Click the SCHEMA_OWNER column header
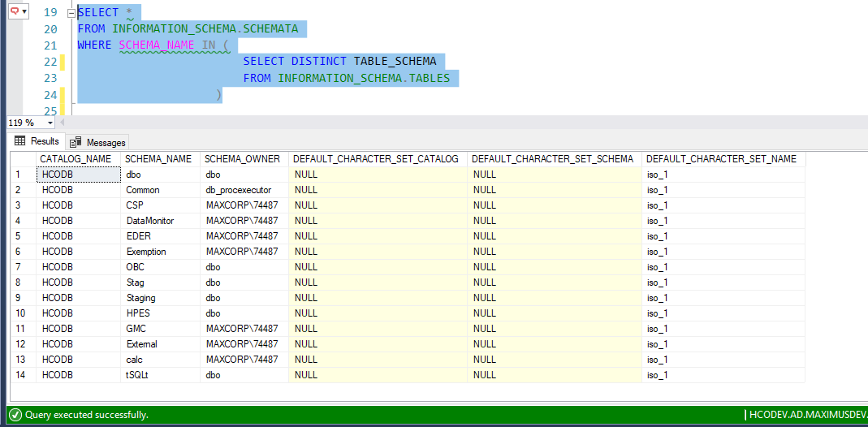The width and height of the screenshot is (868, 427). click(x=243, y=159)
